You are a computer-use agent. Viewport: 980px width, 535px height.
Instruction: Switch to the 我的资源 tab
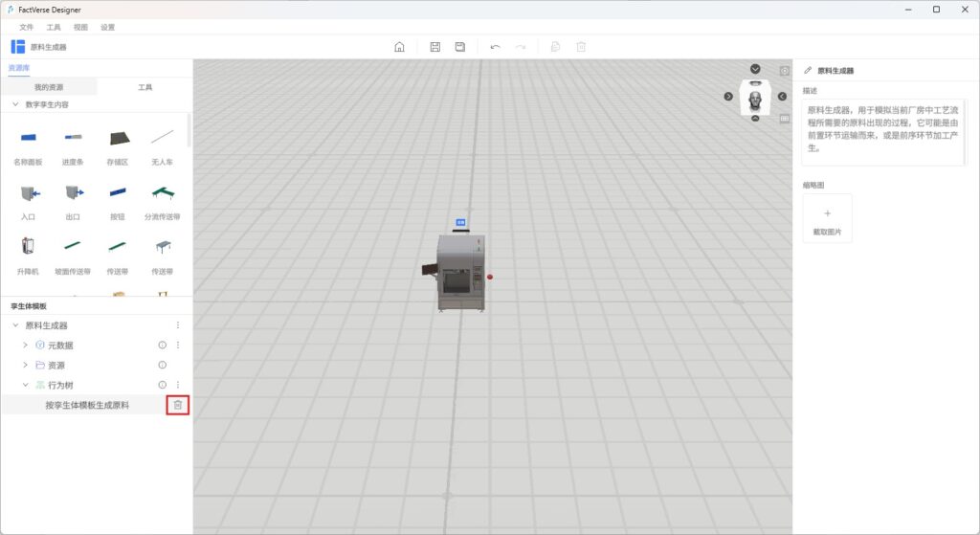[49, 87]
